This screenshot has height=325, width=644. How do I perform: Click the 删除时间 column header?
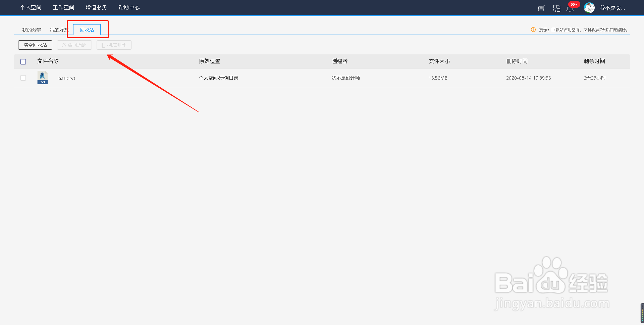tap(517, 61)
